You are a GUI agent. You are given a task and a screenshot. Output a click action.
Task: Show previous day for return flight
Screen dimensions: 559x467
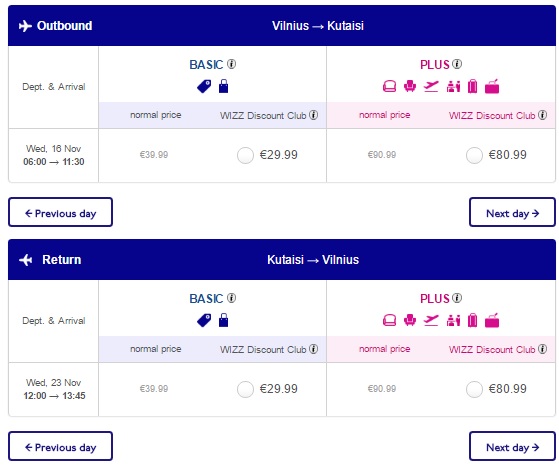[61, 446]
